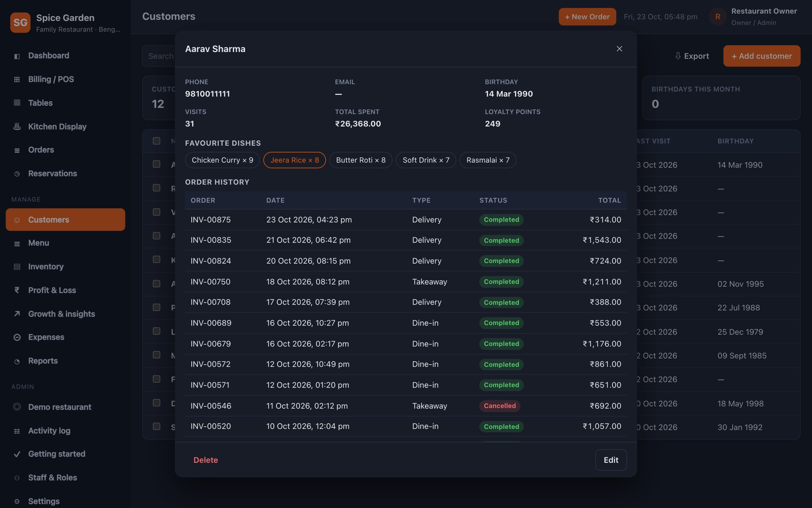
Task: Select the Chicken Curry × 9 chip
Action: (222, 160)
